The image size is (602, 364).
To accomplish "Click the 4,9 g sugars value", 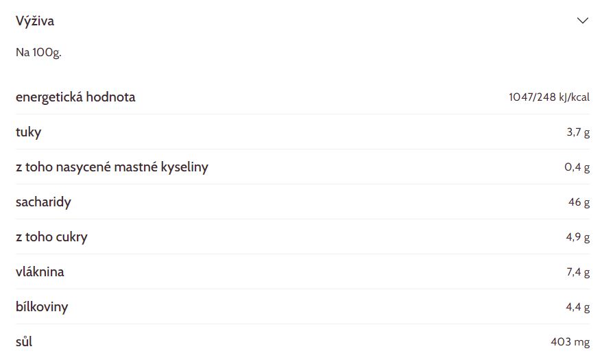I will 578,237.
